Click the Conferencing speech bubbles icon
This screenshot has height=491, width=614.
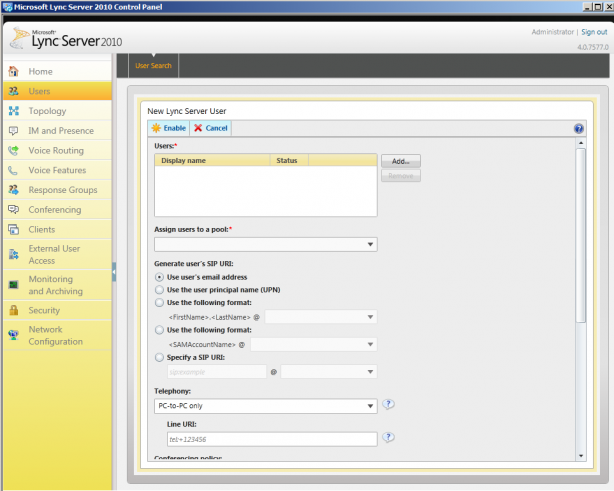tap(14, 209)
